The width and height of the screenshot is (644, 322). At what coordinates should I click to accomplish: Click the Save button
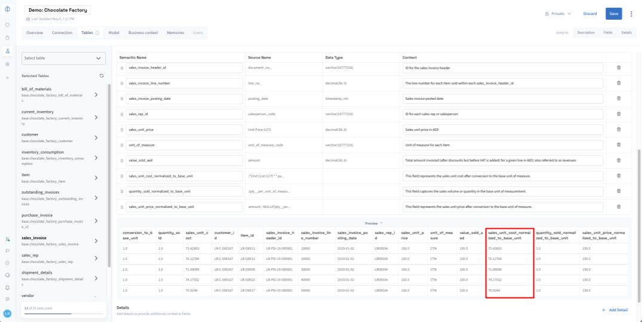pos(614,14)
